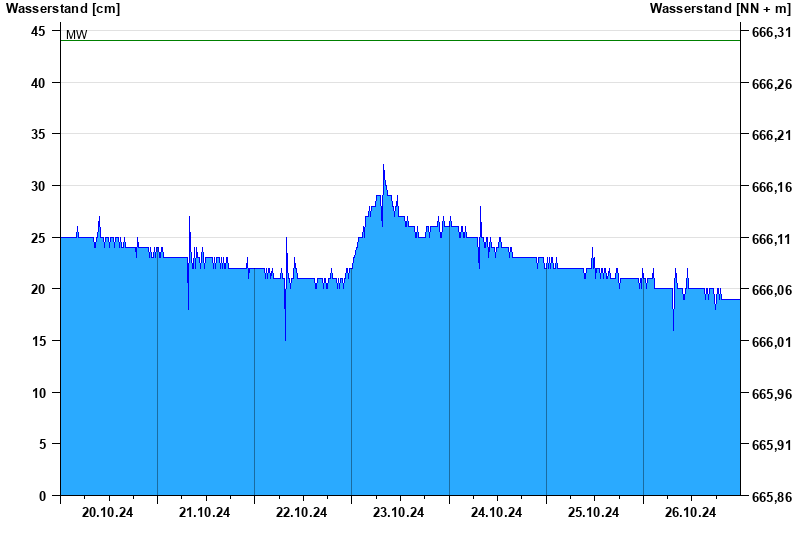Click the left axis value 0
Viewport: 800px width, 550px height.
(42, 496)
